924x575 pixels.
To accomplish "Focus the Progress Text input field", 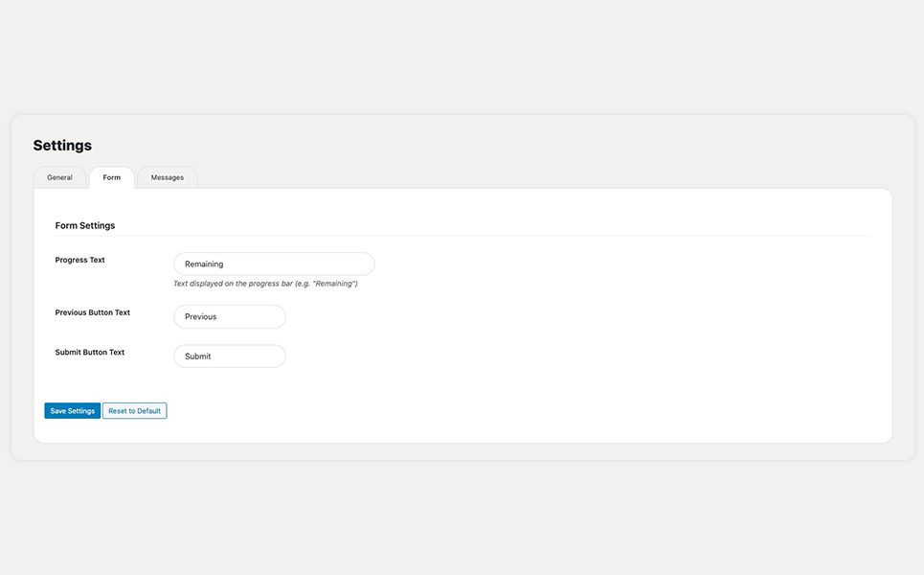I will tap(274, 264).
